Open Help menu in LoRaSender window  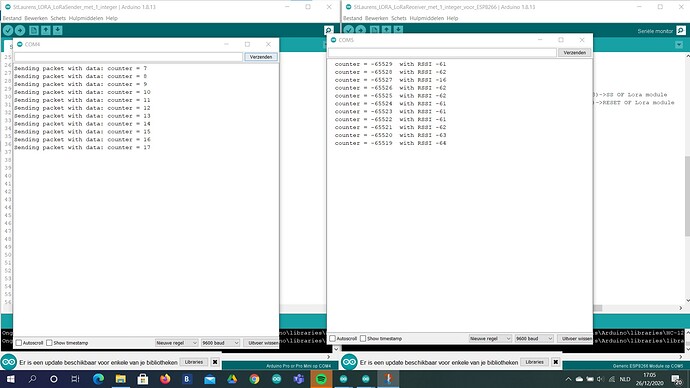(112, 18)
